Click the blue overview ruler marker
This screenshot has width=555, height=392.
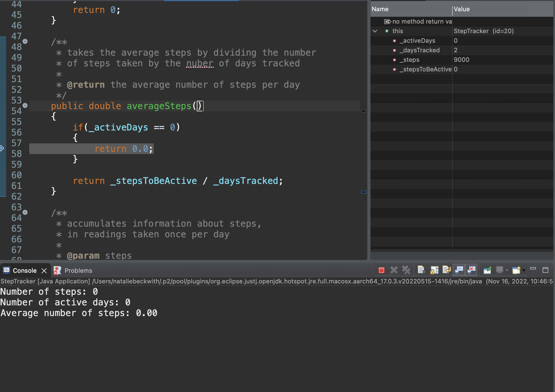[x=363, y=192]
